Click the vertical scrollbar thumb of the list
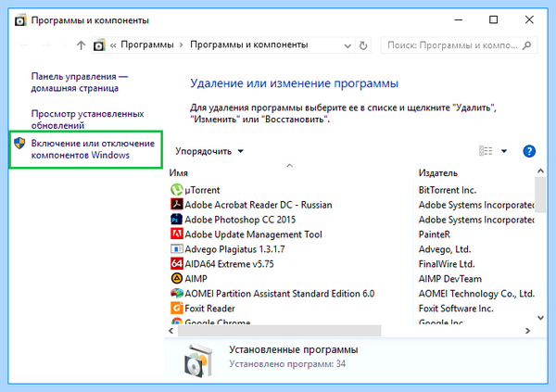The image size is (556, 392). pos(540,195)
